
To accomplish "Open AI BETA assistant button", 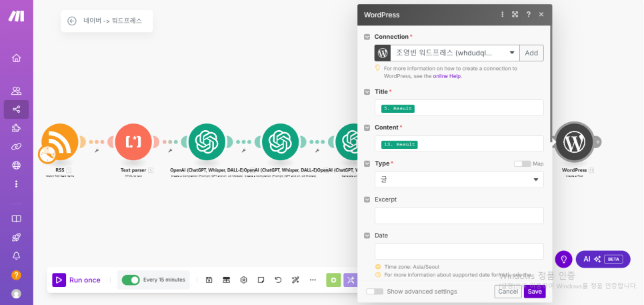I will [603, 260].
